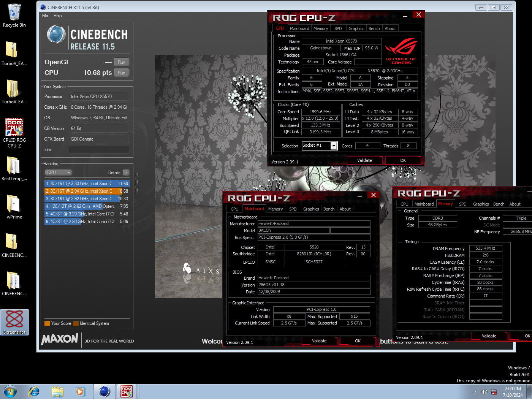The width and height of the screenshot is (532, 399).
Task: Open the RealTemp folder on desktop
Action: 14,168
